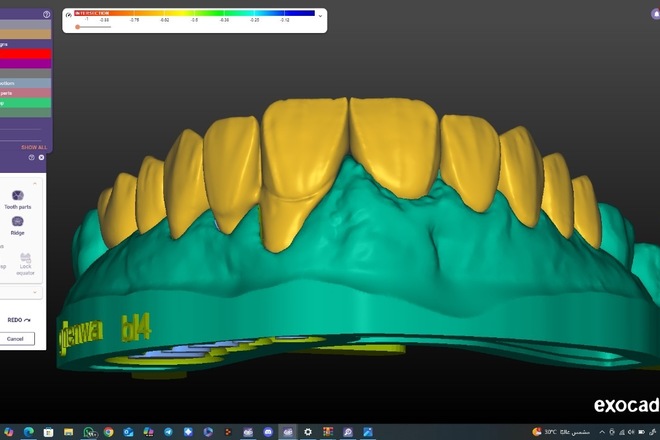Toggle the tan layer row visibility
Screen dimensions: 660x440
[26, 34]
